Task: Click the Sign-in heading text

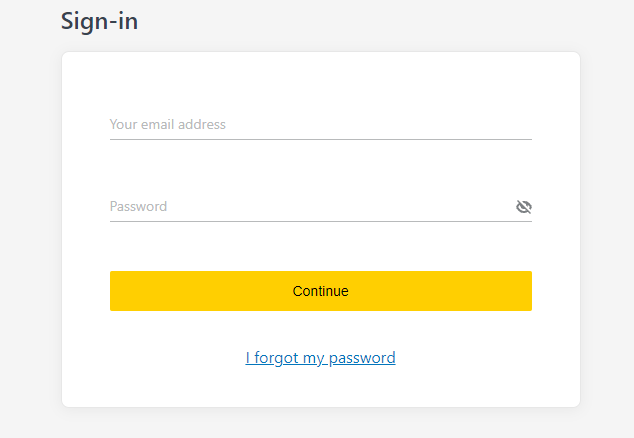Action: tap(99, 20)
